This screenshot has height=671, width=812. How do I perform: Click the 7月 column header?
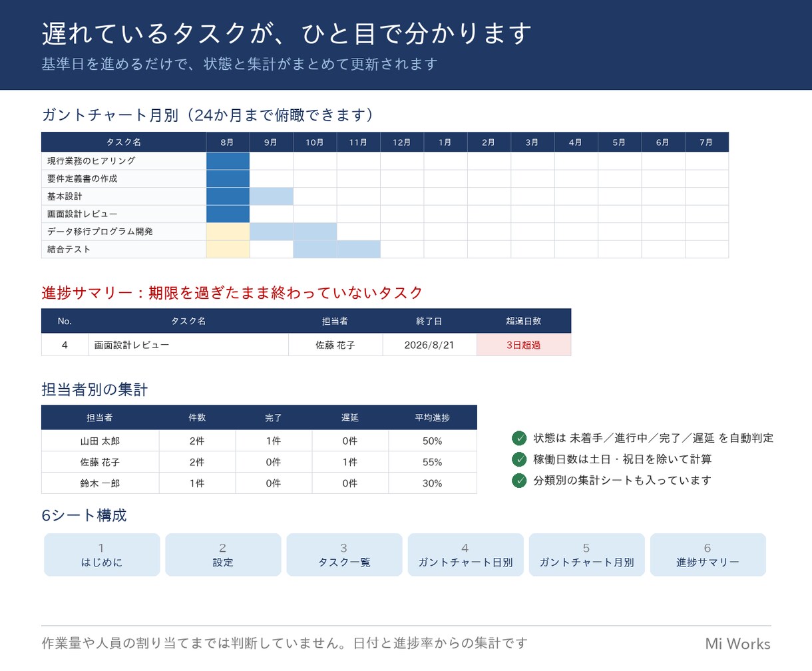[x=707, y=142]
